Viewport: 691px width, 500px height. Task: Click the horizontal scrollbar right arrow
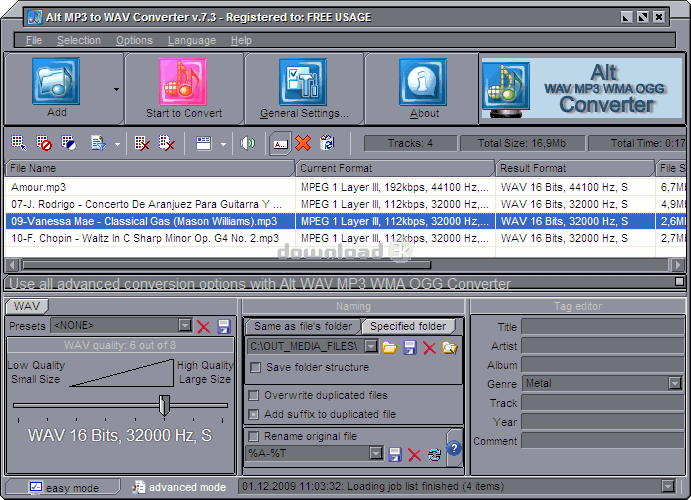(x=678, y=265)
